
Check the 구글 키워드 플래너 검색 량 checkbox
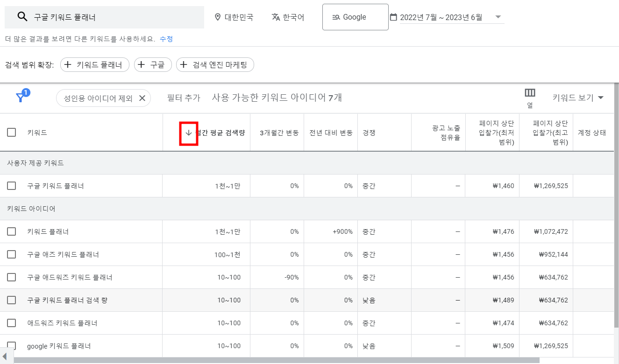pyautogui.click(x=11, y=300)
